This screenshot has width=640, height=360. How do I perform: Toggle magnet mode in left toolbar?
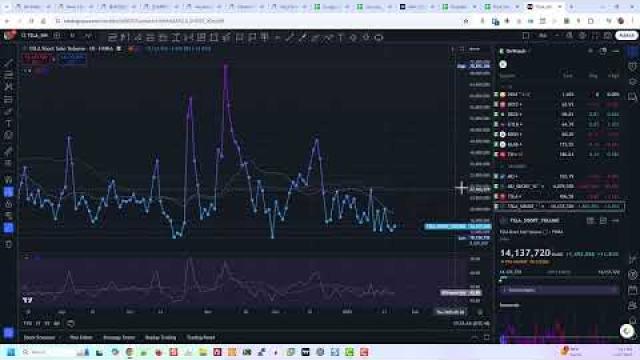(x=8, y=180)
